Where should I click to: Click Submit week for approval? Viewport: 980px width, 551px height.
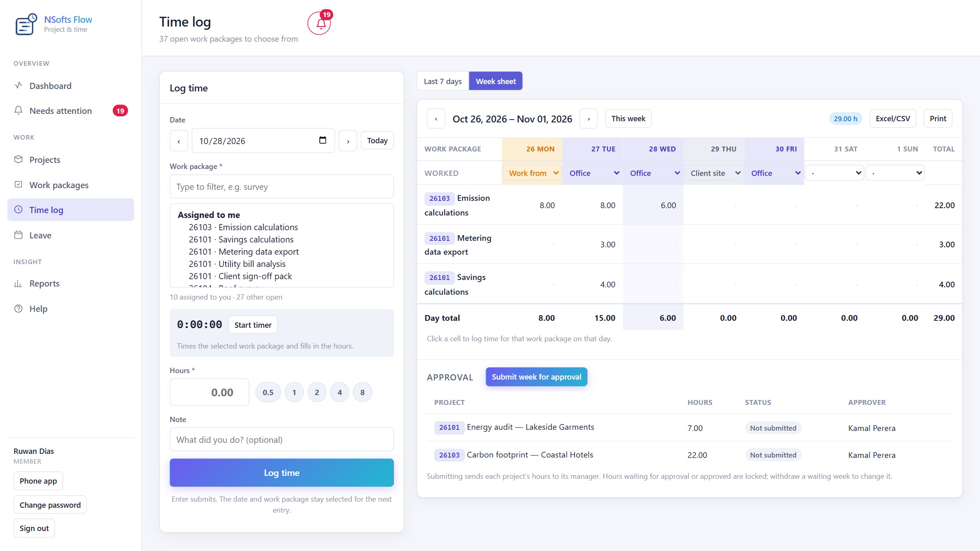(x=536, y=377)
